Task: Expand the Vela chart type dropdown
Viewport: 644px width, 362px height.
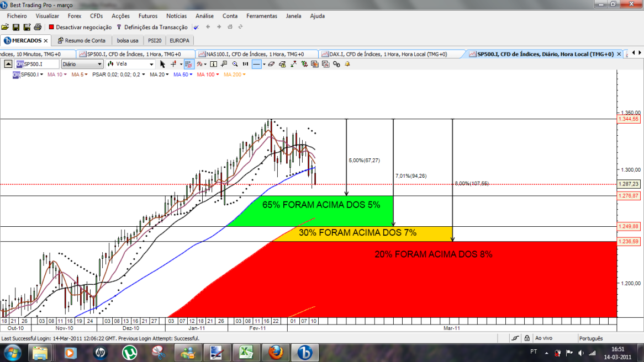Action: pos(130,64)
